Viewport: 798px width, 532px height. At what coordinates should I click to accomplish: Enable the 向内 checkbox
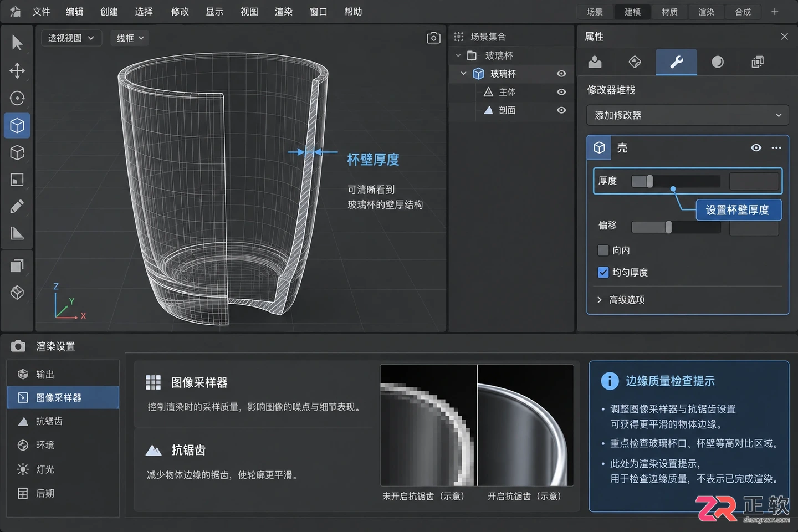coord(603,250)
